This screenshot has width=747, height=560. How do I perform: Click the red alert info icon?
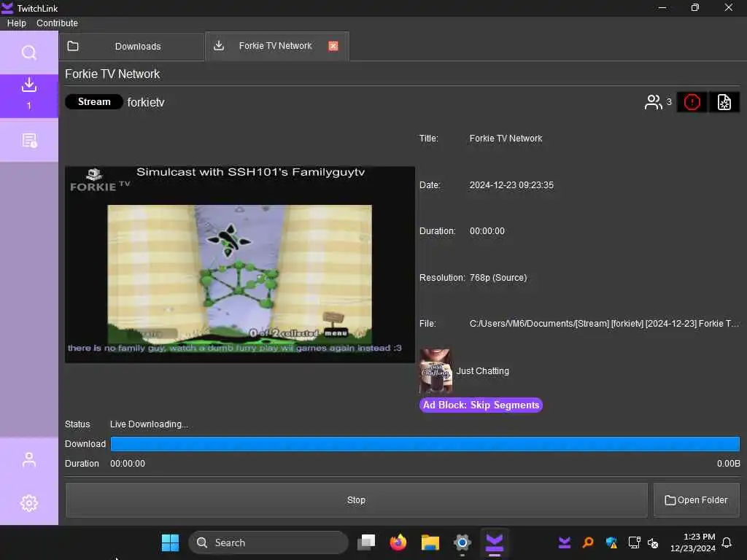point(692,102)
